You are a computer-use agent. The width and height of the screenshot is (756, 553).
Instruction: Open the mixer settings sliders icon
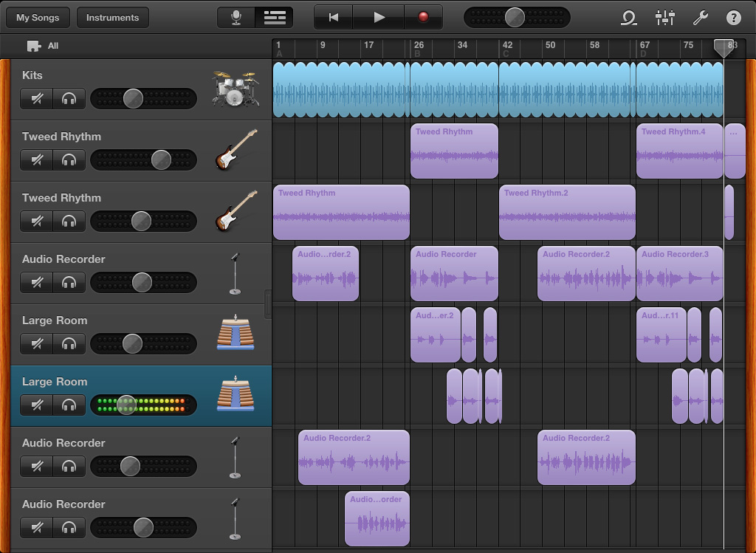664,18
